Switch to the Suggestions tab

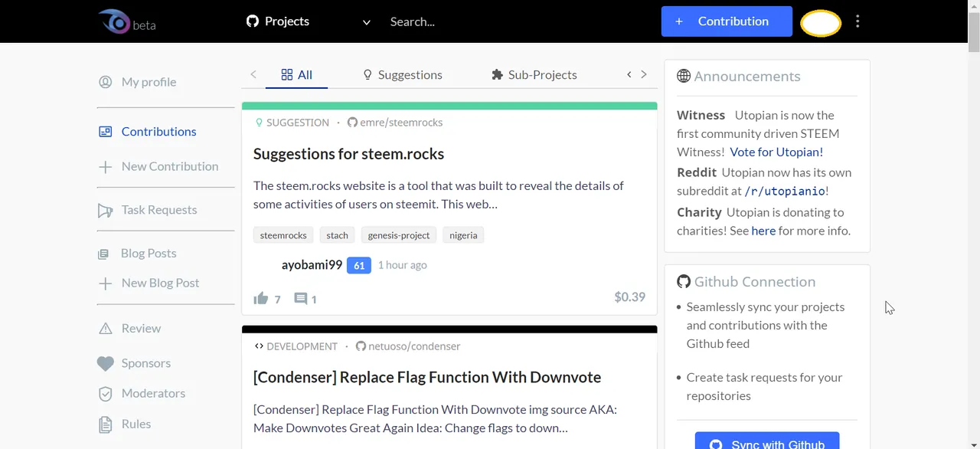coord(402,74)
